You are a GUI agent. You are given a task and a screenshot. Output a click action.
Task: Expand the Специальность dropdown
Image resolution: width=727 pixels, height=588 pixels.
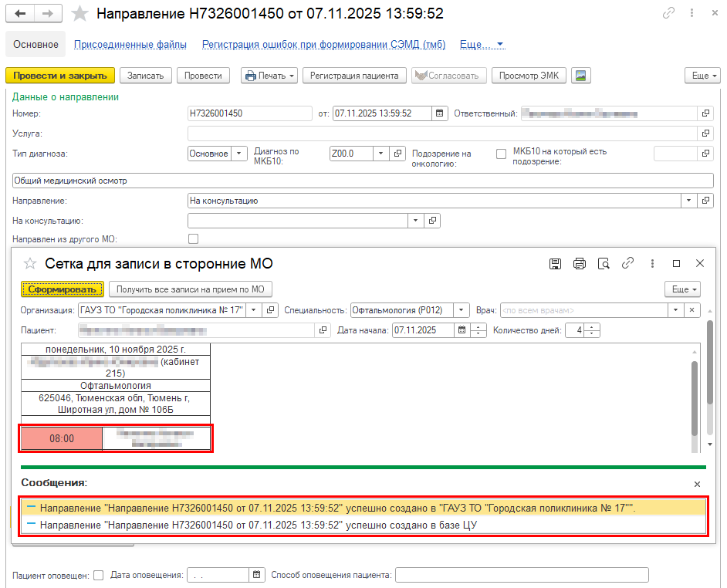pos(462,310)
